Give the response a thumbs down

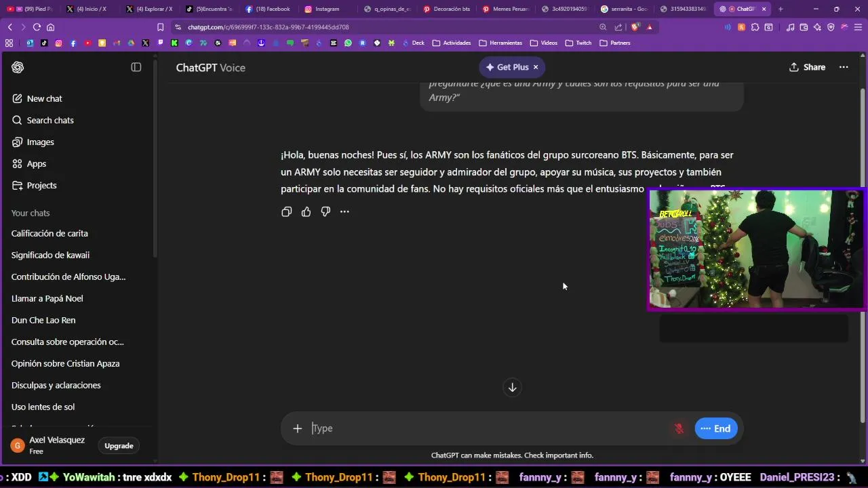click(x=325, y=211)
